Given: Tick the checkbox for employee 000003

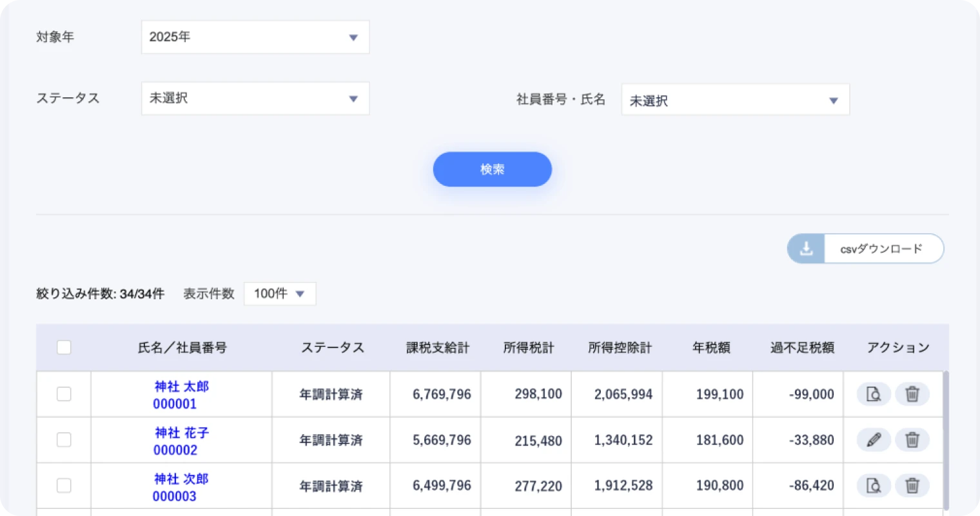Looking at the screenshot, I should (x=64, y=486).
